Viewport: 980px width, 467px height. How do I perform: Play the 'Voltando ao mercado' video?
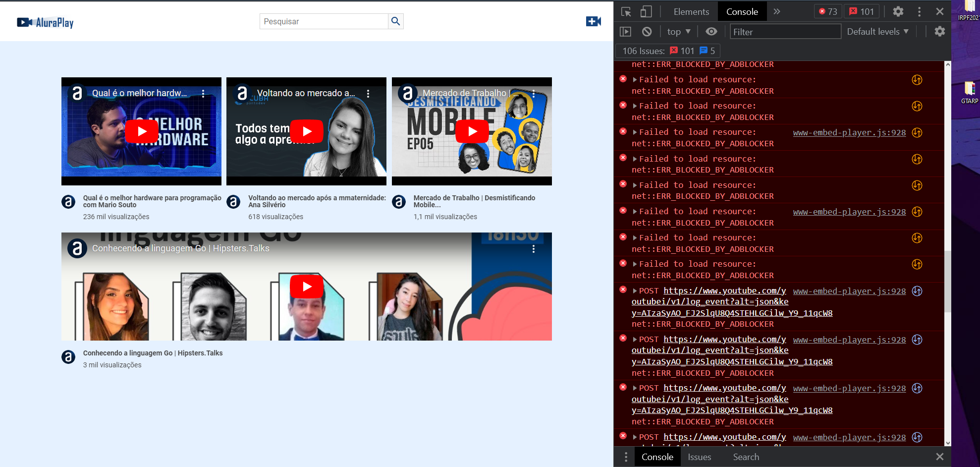tap(307, 131)
